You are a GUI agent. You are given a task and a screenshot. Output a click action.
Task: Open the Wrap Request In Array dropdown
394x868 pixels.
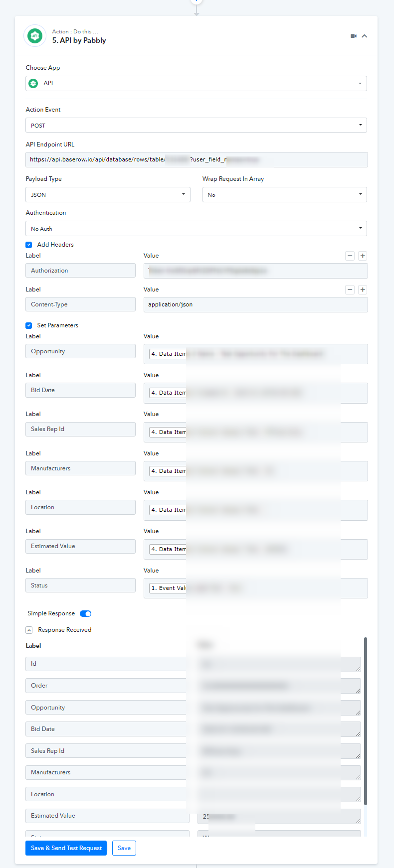pyautogui.click(x=284, y=194)
